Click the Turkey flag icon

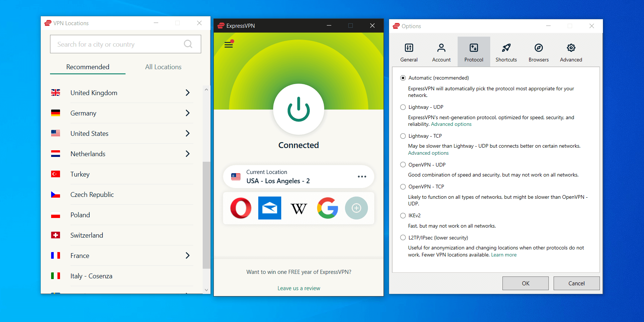pos(56,174)
